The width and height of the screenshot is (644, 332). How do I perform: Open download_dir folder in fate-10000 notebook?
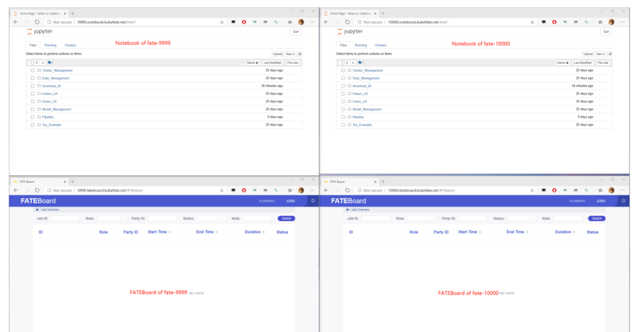tap(362, 86)
